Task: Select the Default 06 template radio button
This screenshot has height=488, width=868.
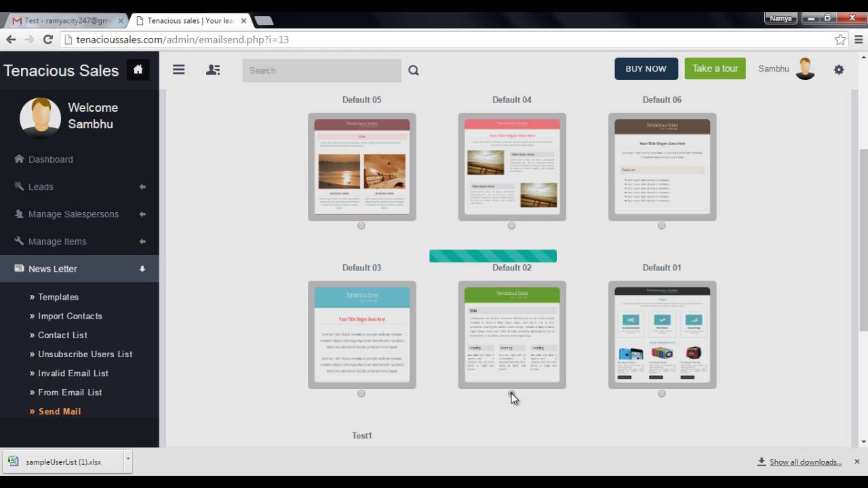Action: (x=661, y=226)
